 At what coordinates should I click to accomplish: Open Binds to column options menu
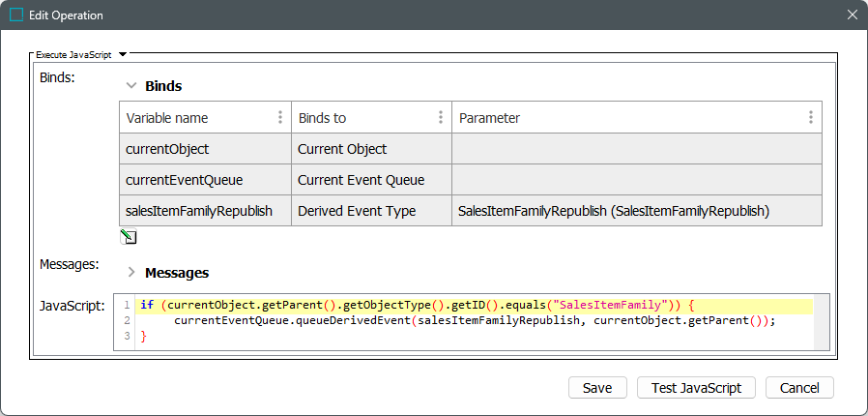coord(442,118)
